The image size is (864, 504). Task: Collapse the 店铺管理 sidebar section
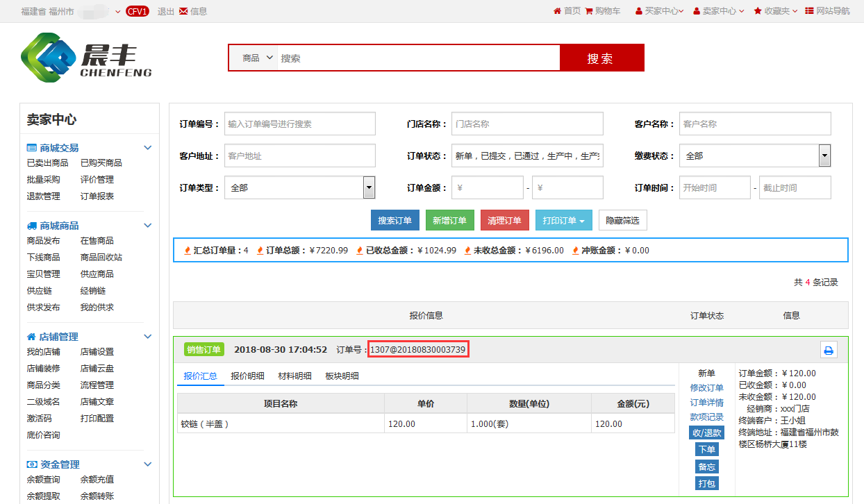coord(147,337)
